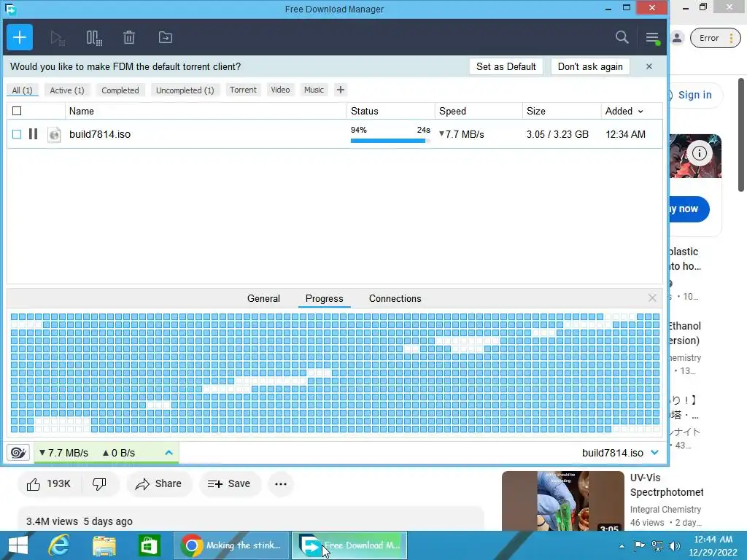Open Windows Start menu
Image resolution: width=747 pixels, height=560 pixels.
click(18, 545)
